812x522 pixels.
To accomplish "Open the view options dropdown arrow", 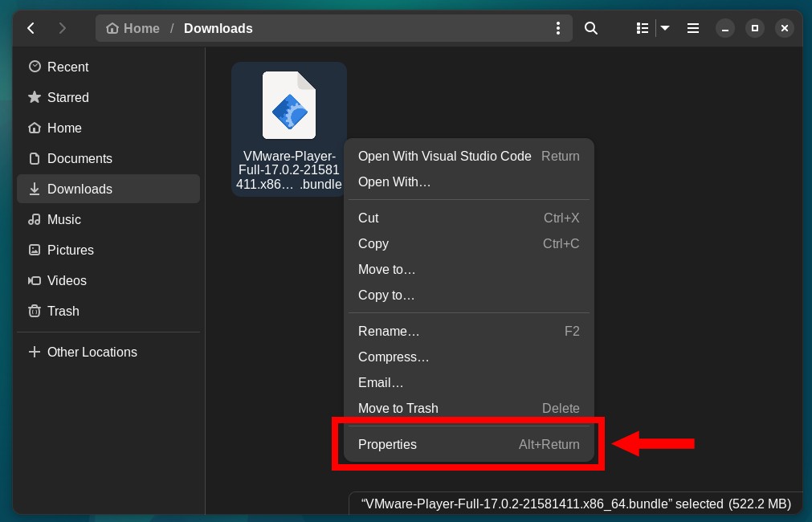I will point(665,28).
